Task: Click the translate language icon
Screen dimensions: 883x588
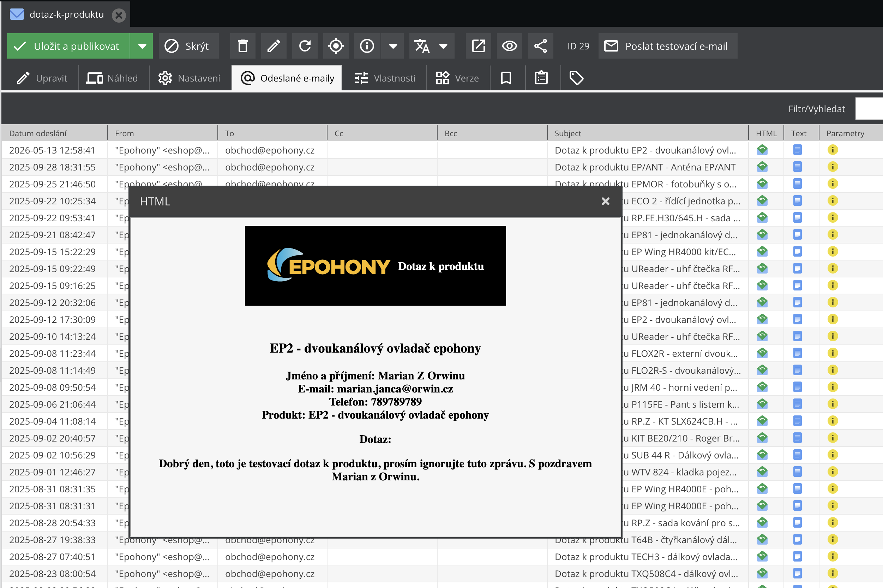Action: pos(422,46)
